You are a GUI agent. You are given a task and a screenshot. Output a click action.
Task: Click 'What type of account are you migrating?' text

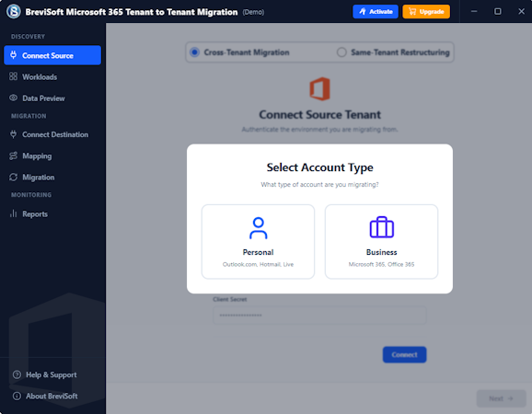(x=319, y=184)
